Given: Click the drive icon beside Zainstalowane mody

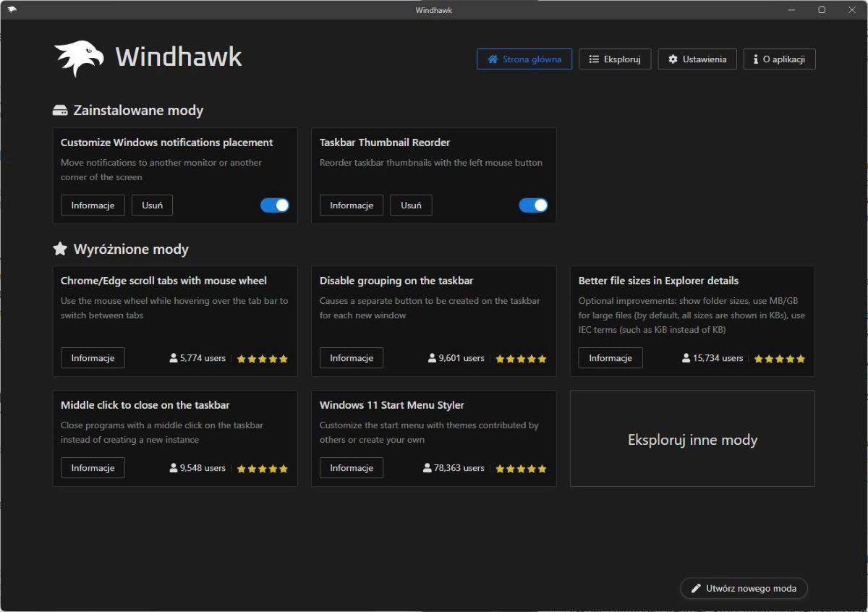Looking at the screenshot, I should pos(60,111).
